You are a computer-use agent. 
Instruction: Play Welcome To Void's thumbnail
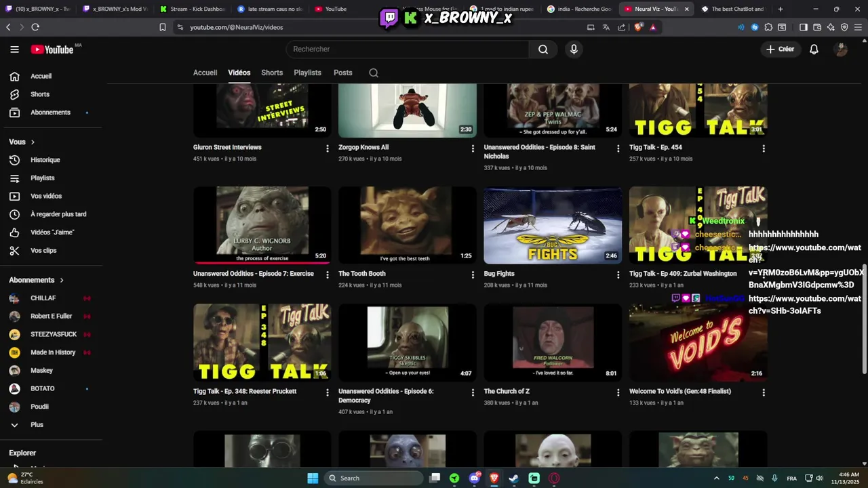pos(698,342)
